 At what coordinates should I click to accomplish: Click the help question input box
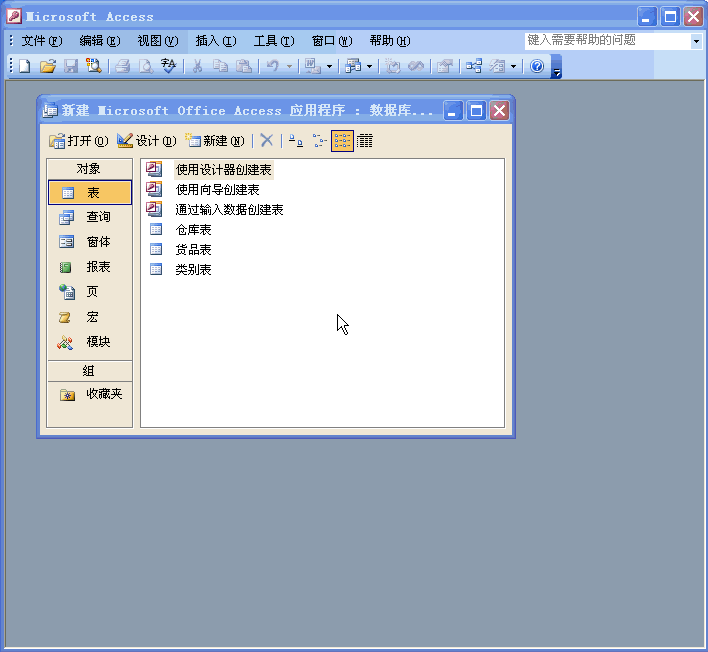point(608,41)
